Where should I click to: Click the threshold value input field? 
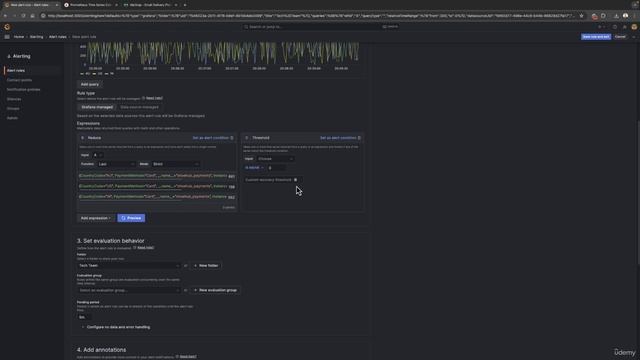pos(276,168)
